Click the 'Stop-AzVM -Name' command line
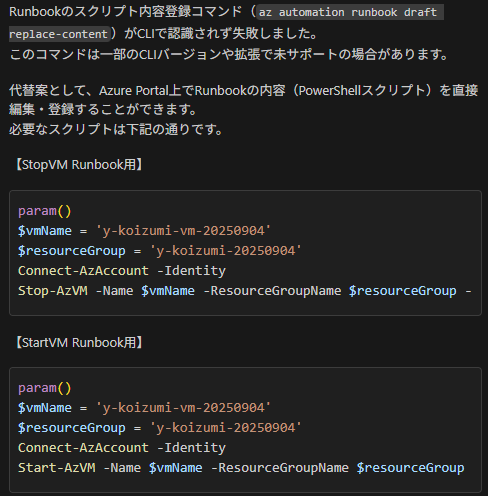The width and height of the screenshot is (488, 496). coord(245,291)
